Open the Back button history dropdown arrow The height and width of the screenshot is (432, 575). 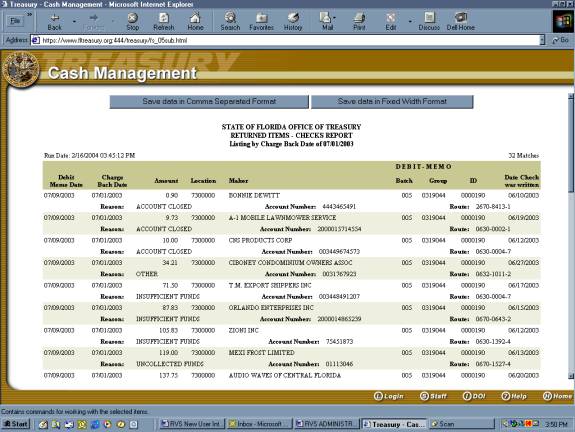[74, 22]
